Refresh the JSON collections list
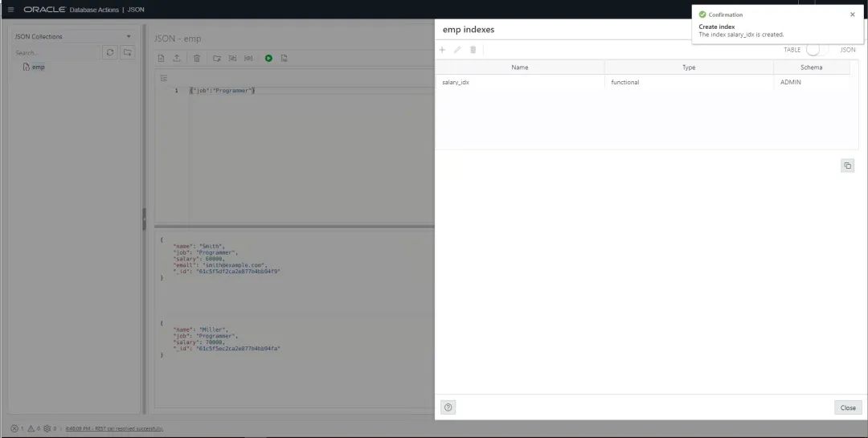The height and width of the screenshot is (438, 868). coord(110,52)
